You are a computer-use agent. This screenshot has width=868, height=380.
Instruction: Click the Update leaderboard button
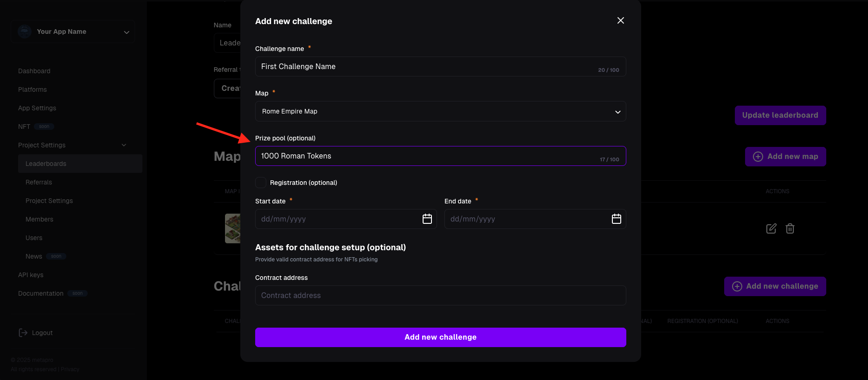[x=780, y=115]
